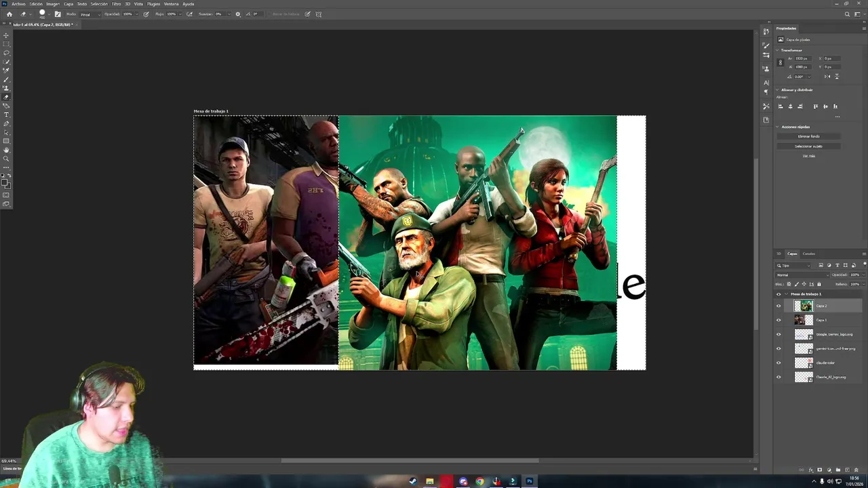Align horizontal centers in Alinear section
This screenshot has width=868, height=488.
[x=791, y=106]
